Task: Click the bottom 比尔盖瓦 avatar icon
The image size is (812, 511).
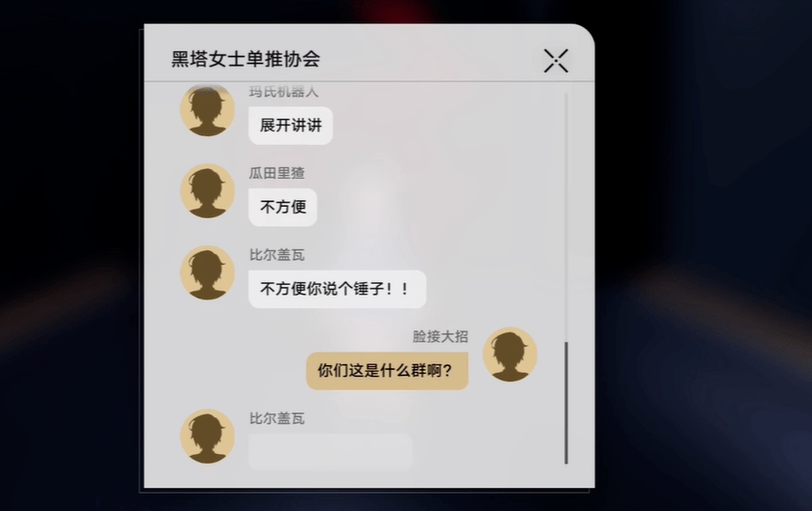Action: [x=207, y=437]
